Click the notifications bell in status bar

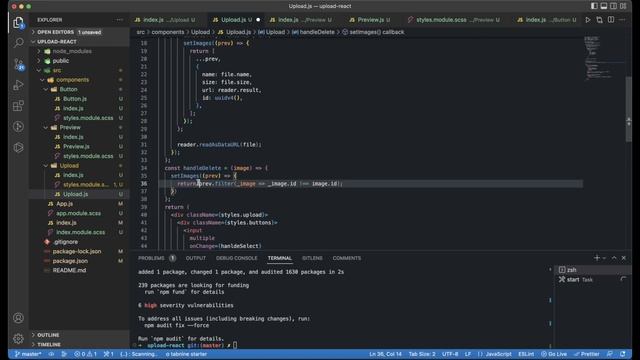point(622,354)
